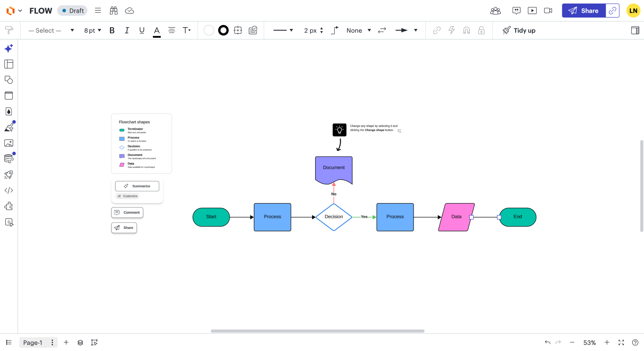
Task: Click the Tidy up brush icon
Action: pos(506,30)
